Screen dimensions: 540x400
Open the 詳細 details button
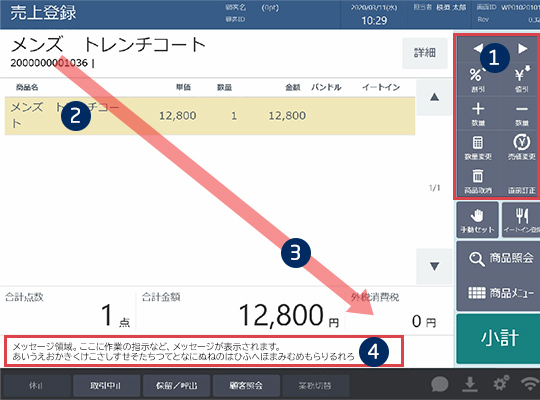pyautogui.click(x=425, y=53)
